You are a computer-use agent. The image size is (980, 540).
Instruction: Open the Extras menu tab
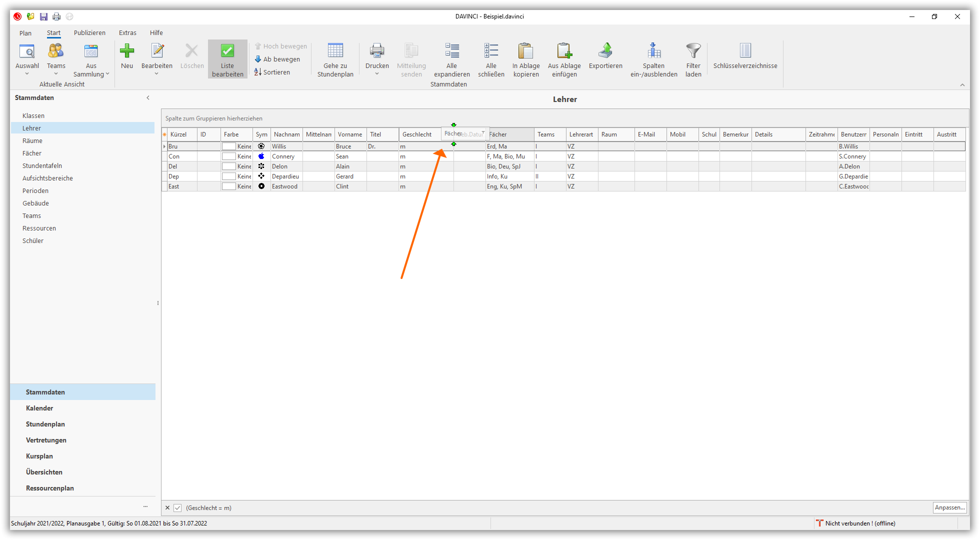click(x=127, y=33)
